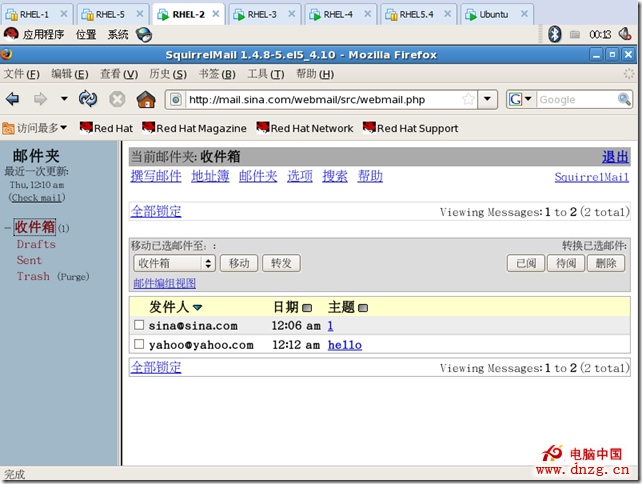This screenshot has height=484, width=642.
Task: Collapse the 收件箱 folder tree
Action: (7, 228)
